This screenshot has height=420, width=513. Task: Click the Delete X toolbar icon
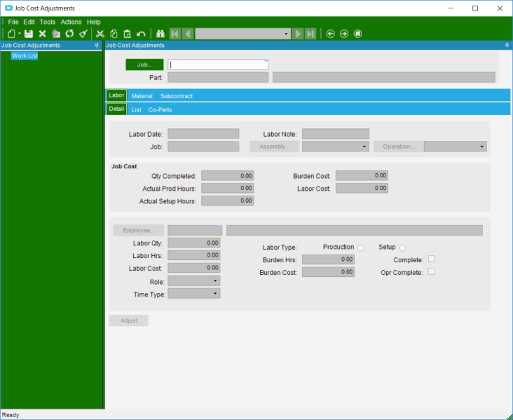[42, 34]
